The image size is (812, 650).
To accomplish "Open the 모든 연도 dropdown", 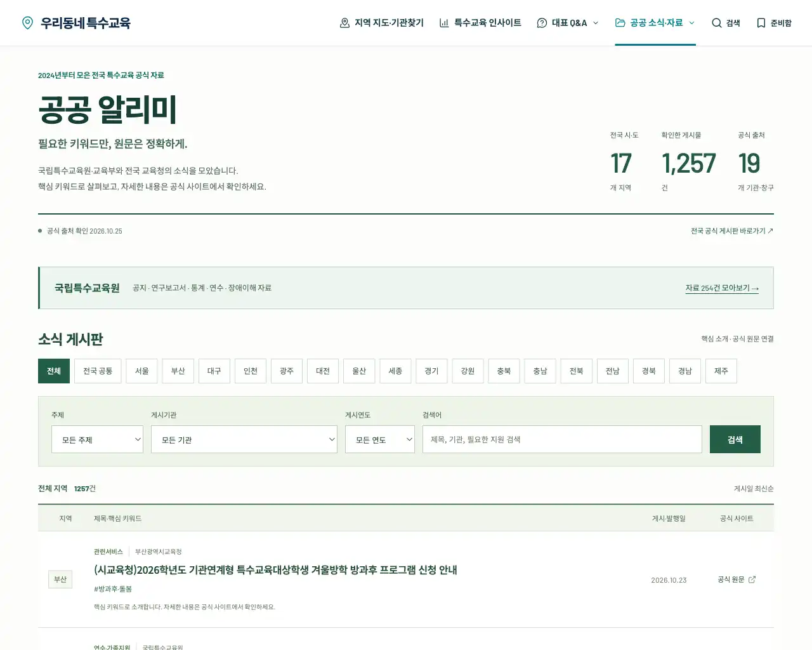I will point(380,439).
